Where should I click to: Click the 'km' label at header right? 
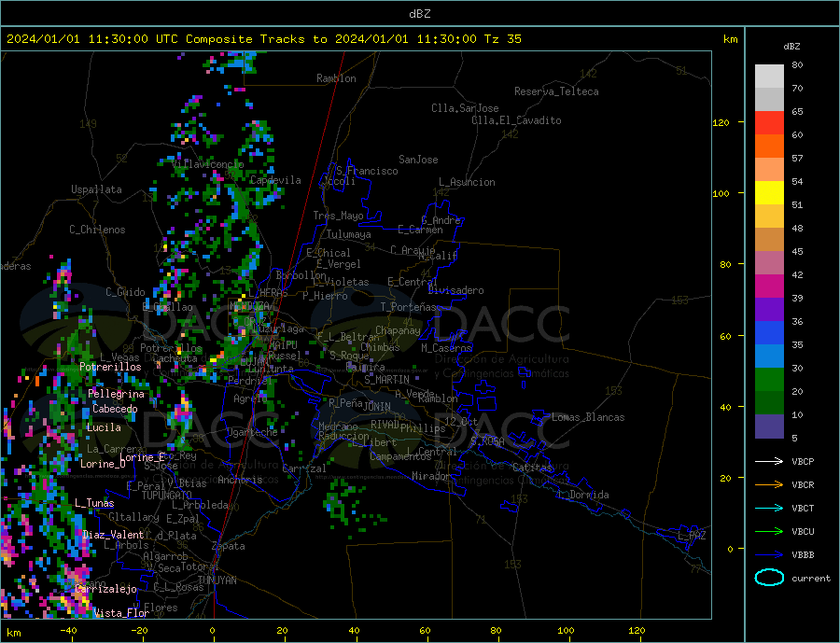[730, 39]
